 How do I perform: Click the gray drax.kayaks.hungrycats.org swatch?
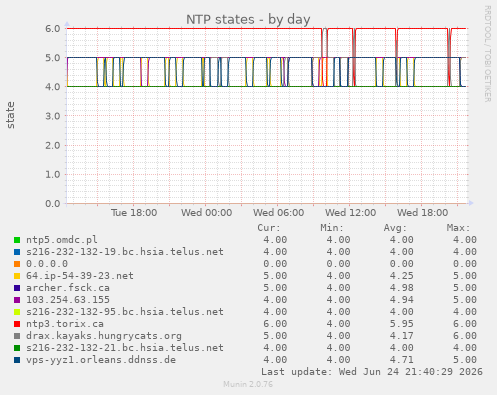tap(17, 336)
